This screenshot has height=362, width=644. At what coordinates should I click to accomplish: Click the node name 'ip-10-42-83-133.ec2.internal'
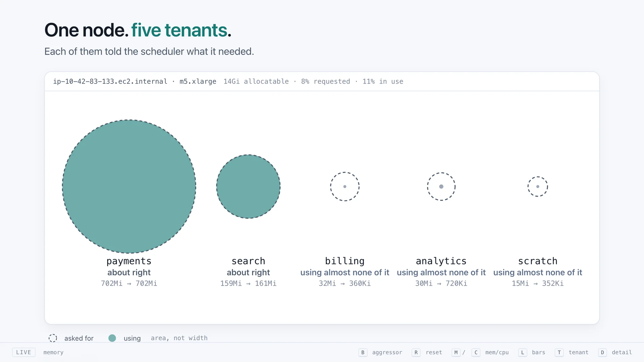(110, 81)
